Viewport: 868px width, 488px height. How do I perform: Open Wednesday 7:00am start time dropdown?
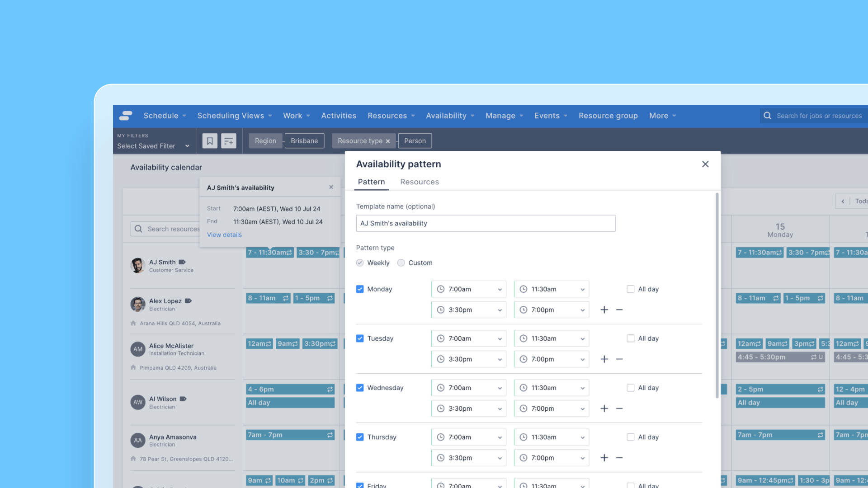[x=469, y=388]
